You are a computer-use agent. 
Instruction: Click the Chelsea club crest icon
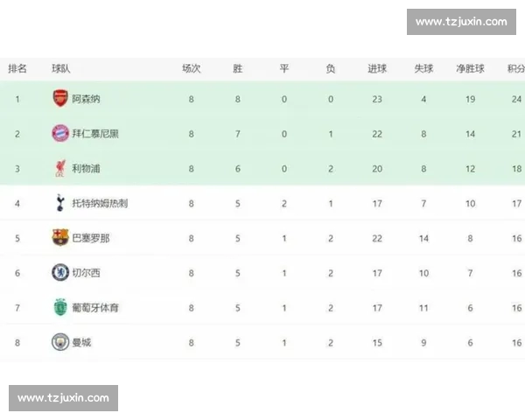tap(59, 273)
